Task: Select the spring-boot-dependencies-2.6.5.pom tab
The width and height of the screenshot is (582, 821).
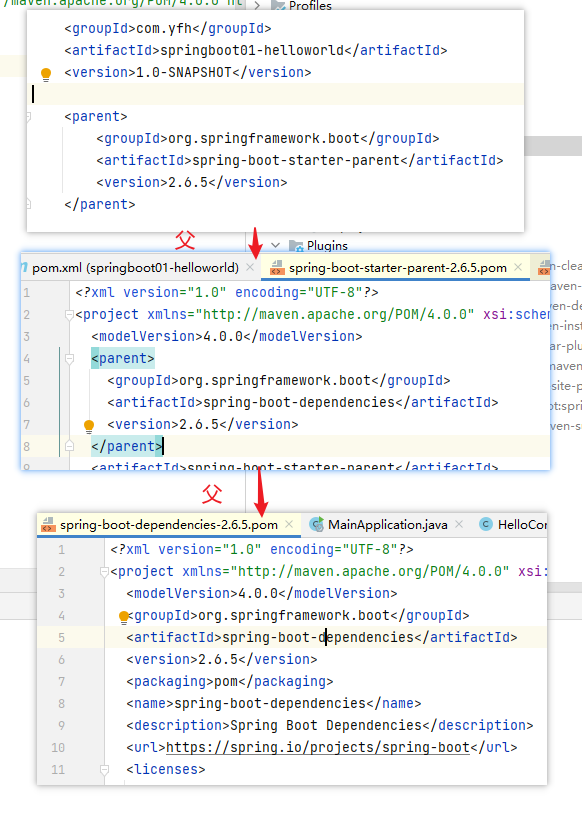Action: tap(169, 525)
